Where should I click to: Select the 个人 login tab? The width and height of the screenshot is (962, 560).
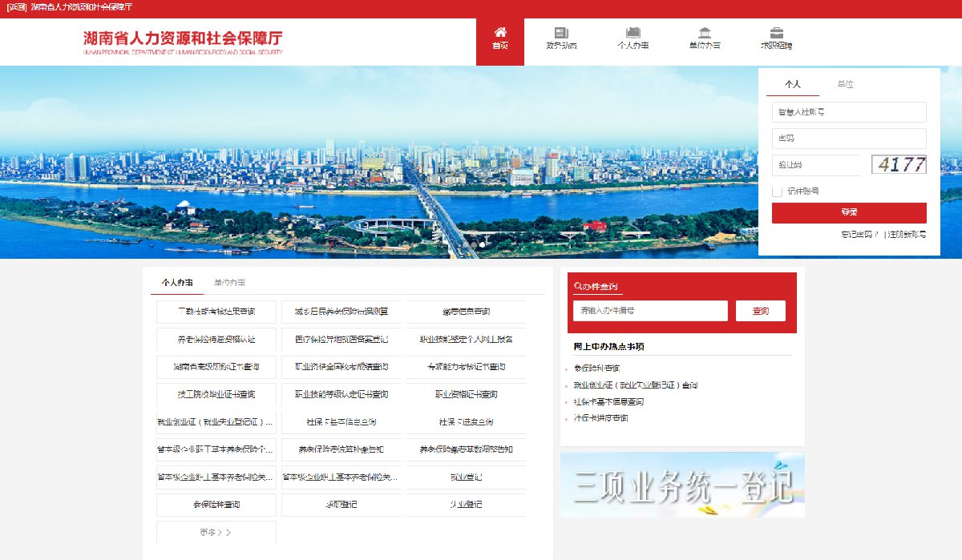click(x=793, y=84)
